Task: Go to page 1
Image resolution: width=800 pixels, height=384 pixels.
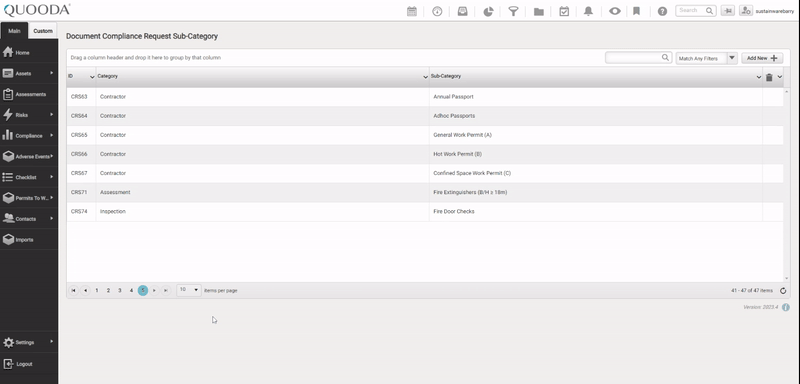Action: click(97, 290)
